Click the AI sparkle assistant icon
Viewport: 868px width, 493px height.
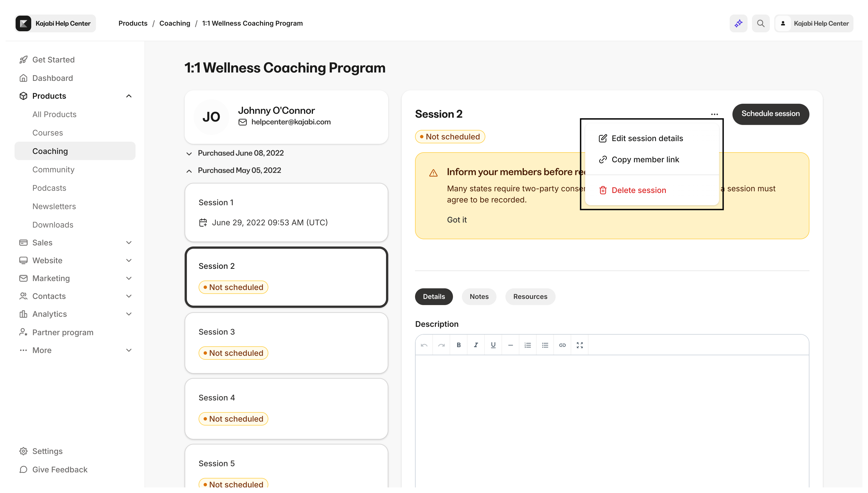point(738,23)
